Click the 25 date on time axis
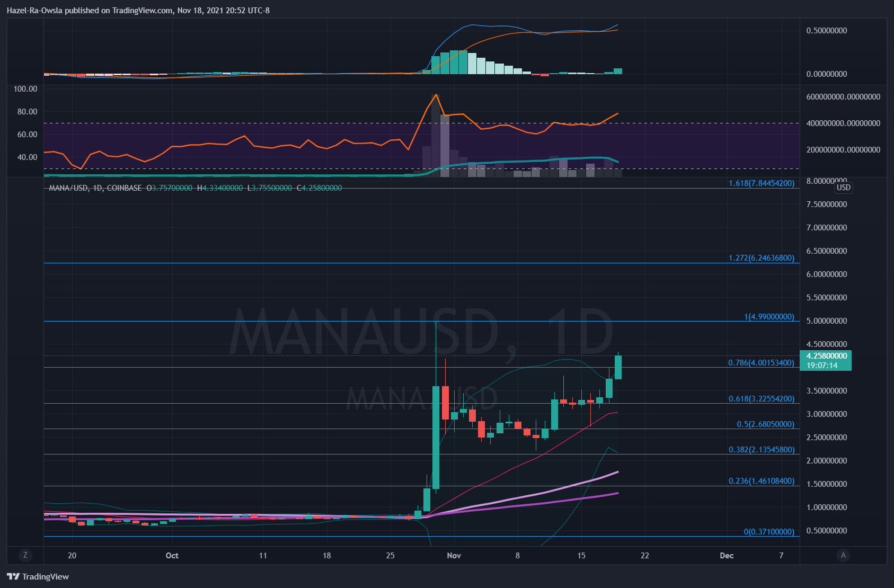This screenshot has width=894, height=588. (391, 556)
